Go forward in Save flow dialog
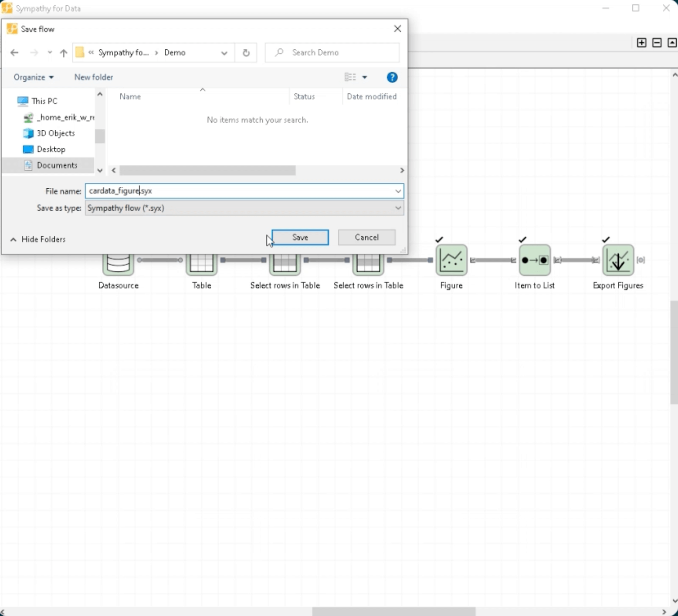 34,53
